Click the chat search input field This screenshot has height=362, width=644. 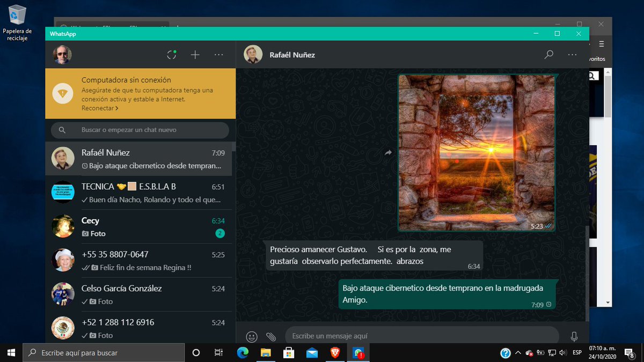[140, 130]
